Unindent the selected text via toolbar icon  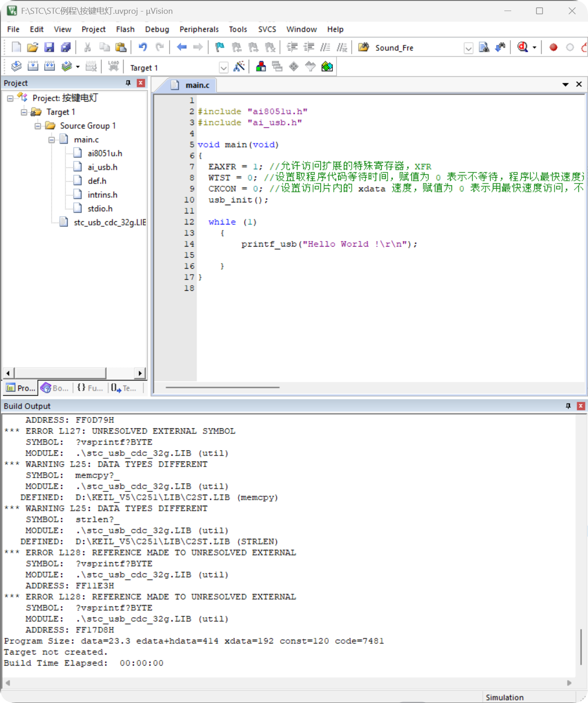coord(308,47)
